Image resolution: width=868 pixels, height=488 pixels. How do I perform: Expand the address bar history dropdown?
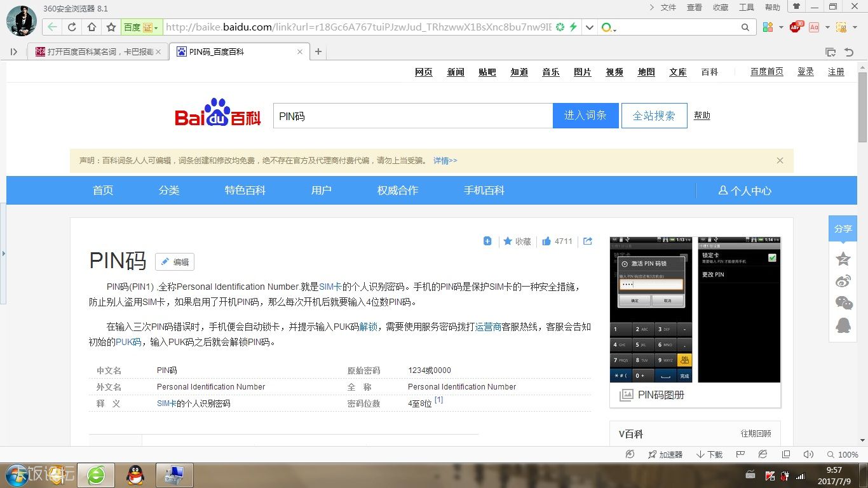point(589,27)
